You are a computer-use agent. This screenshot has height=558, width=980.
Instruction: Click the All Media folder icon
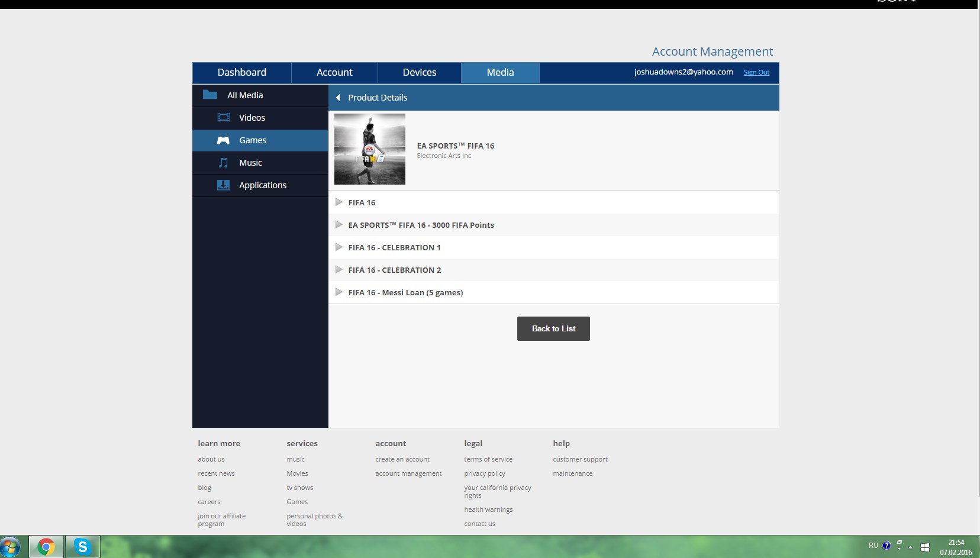pyautogui.click(x=209, y=95)
